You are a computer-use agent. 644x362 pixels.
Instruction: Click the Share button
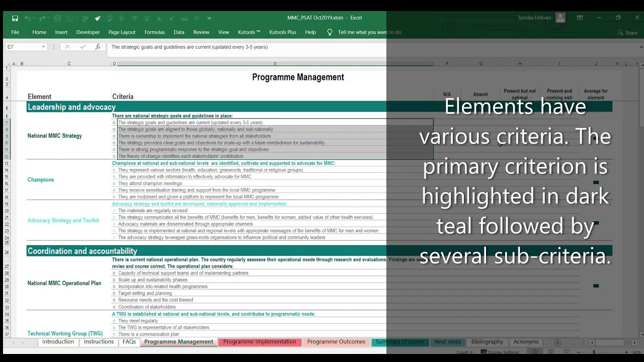(x=627, y=33)
